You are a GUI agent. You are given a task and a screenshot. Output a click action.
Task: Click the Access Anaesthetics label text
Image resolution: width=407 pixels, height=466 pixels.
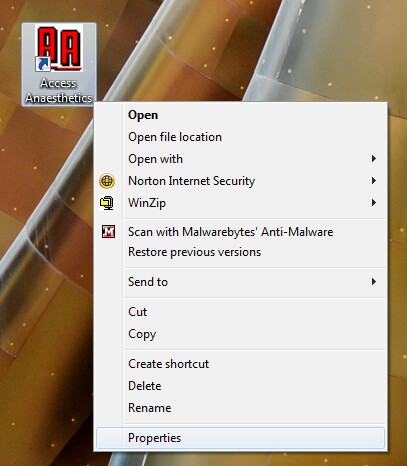pos(59,91)
